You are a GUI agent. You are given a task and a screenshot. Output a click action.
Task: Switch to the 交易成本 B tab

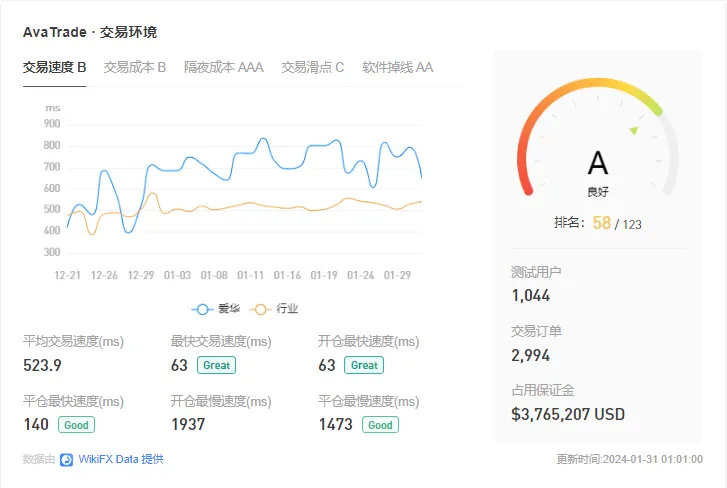[x=135, y=68]
